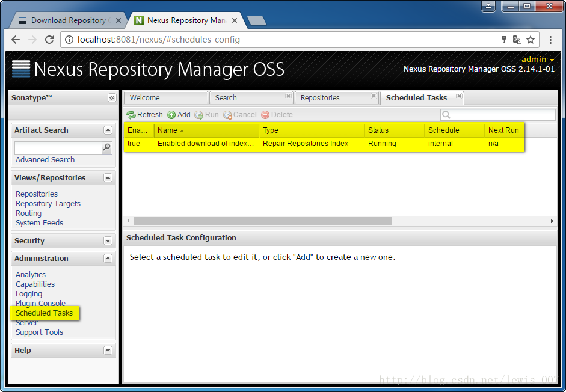Screen dimensions: 566x392
Task: Select the Nexus Repository Manager browser tab
Action: pyautogui.click(x=186, y=20)
